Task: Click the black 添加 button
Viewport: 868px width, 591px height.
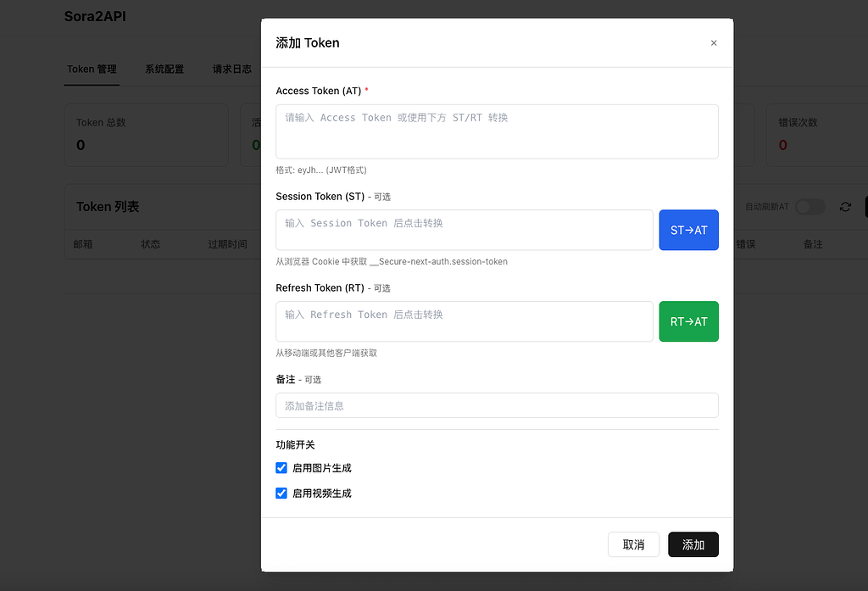Action: tap(693, 544)
